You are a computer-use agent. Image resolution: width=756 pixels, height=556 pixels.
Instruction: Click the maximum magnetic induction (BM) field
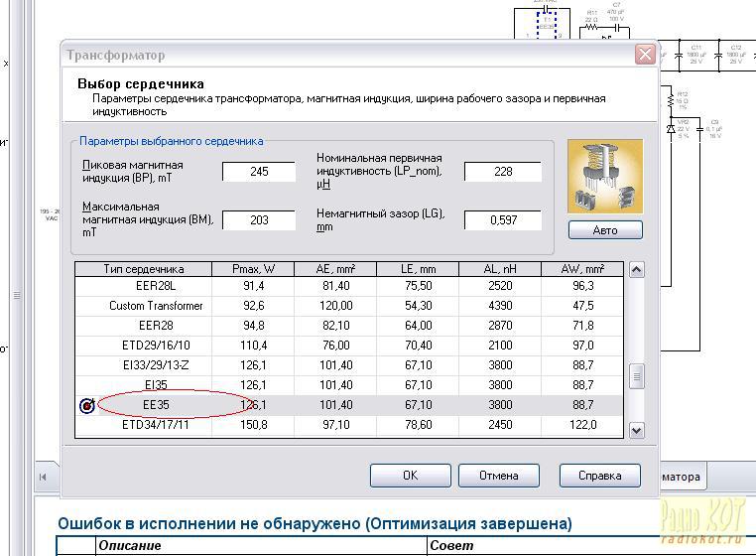(259, 219)
